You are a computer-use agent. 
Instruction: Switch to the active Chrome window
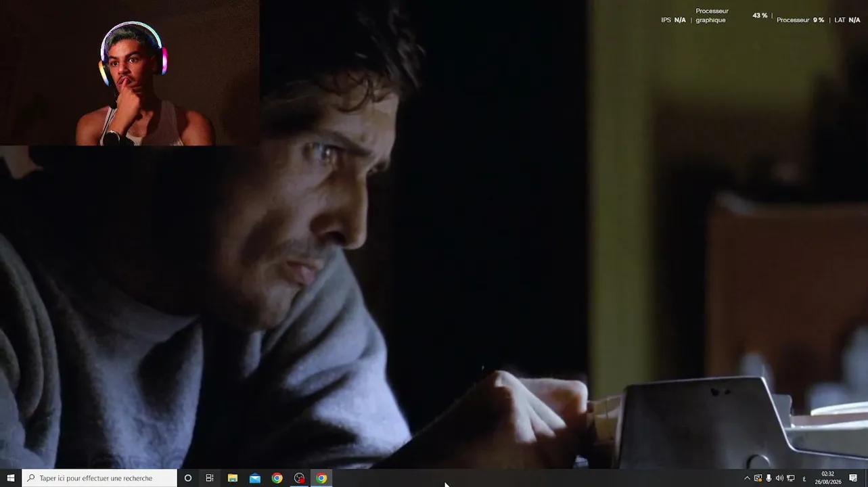pos(322,478)
